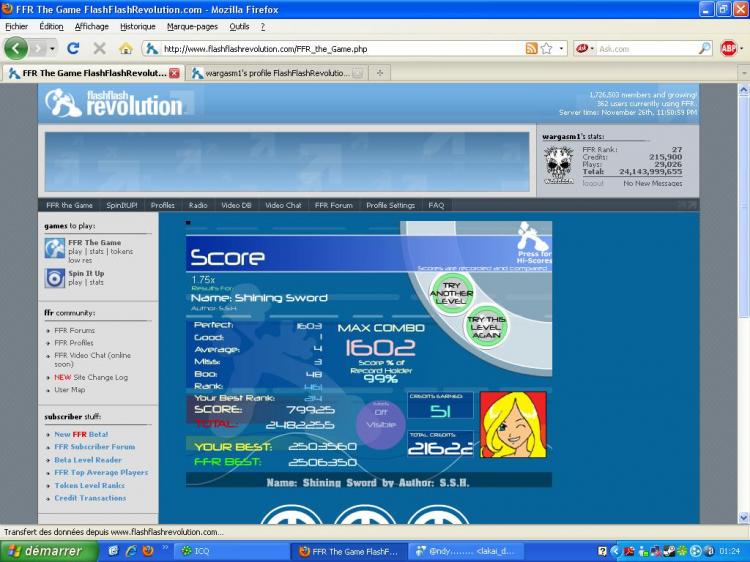Viewport: 750px width, 562px height.
Task: Click the Spin It Up sidebar icon
Action: point(54,277)
